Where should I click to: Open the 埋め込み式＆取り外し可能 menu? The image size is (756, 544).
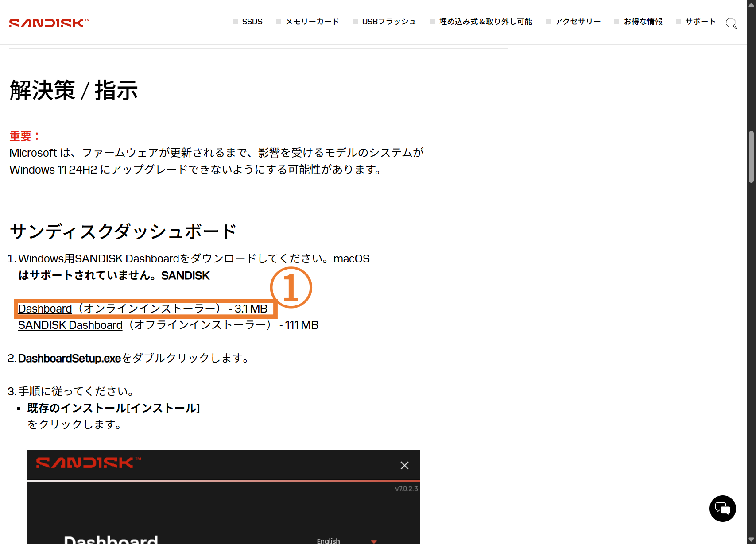click(485, 22)
